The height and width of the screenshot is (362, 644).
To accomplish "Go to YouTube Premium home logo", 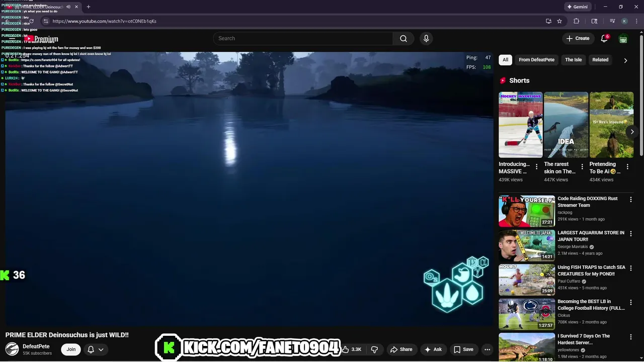I will pyautogui.click(x=42, y=39).
